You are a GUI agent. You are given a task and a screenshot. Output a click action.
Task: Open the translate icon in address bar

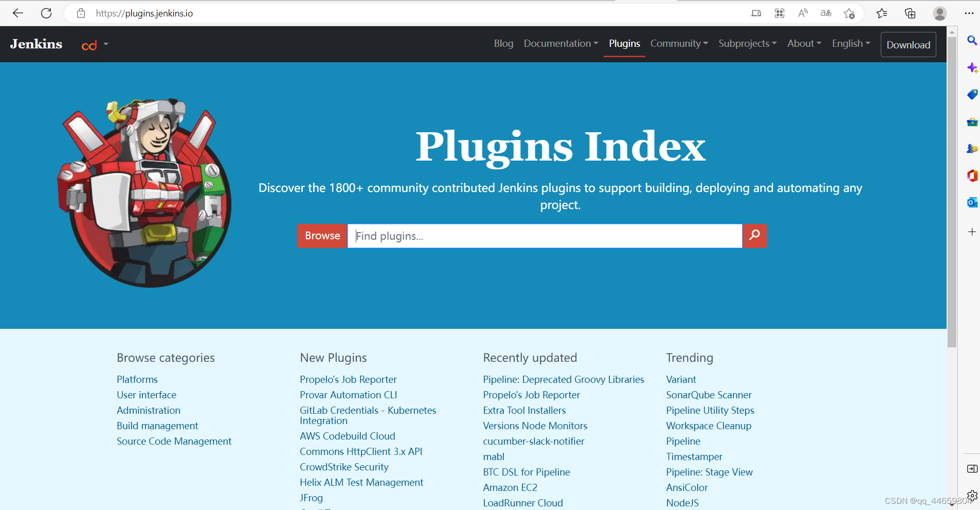coord(826,13)
